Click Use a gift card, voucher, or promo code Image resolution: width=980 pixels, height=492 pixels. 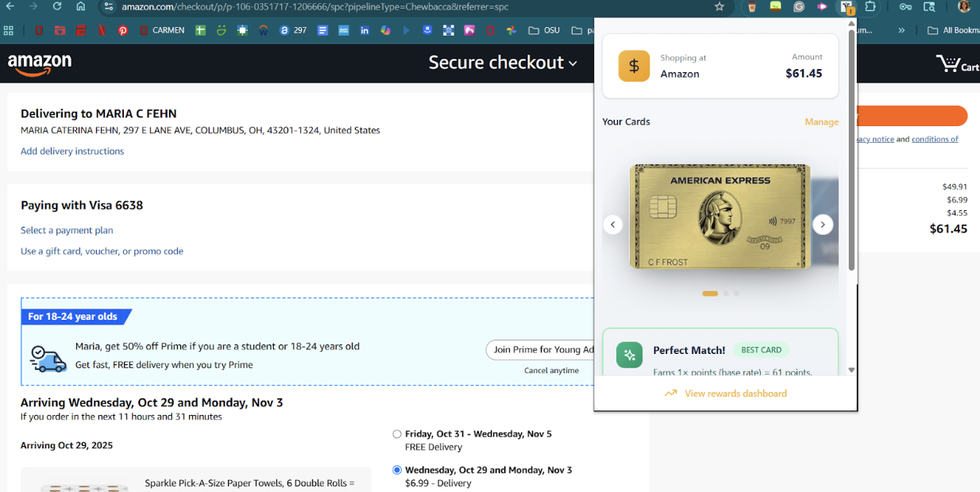102,251
